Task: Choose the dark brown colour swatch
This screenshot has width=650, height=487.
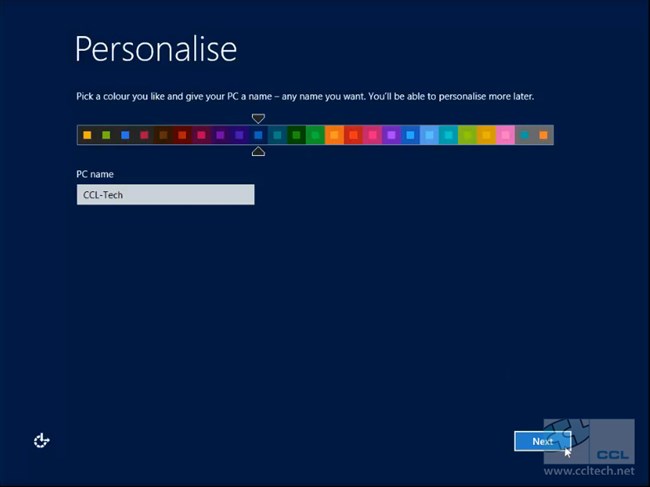Action: [163, 135]
